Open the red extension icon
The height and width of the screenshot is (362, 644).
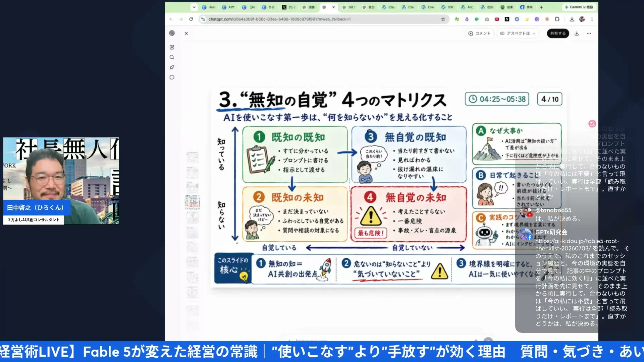coord(497,19)
